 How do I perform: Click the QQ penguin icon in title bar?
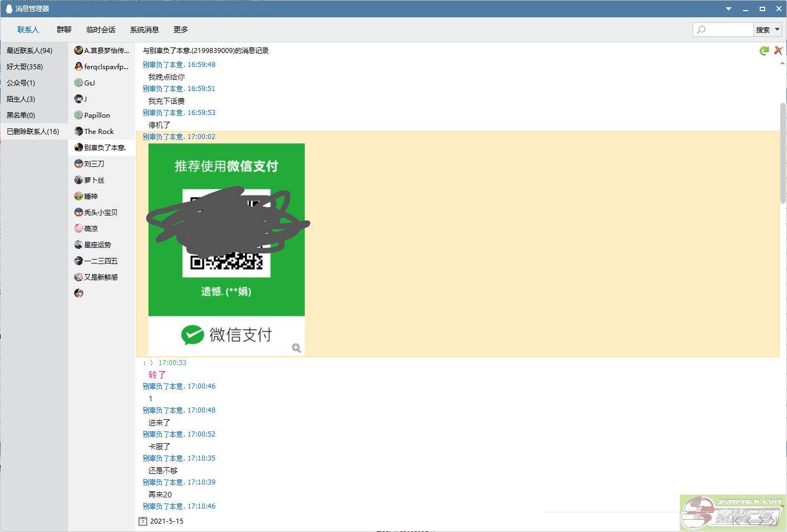click(9, 9)
